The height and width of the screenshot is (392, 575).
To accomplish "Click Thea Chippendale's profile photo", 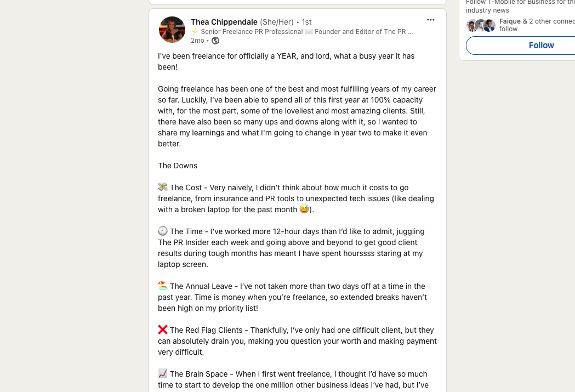I will click(172, 30).
